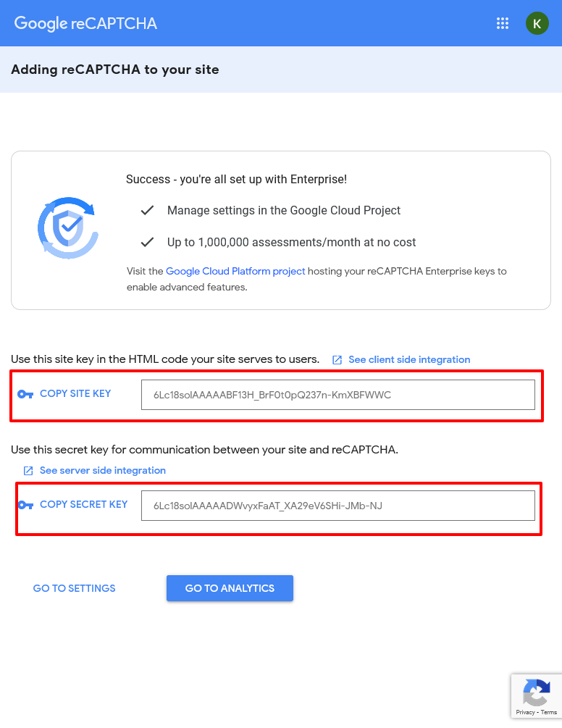Viewport: 562px width, 728px height.
Task: Open Go To Analytics
Action: click(230, 588)
